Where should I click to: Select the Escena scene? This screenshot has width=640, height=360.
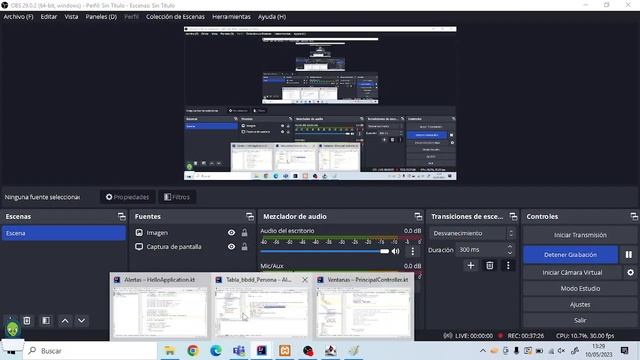pos(64,233)
